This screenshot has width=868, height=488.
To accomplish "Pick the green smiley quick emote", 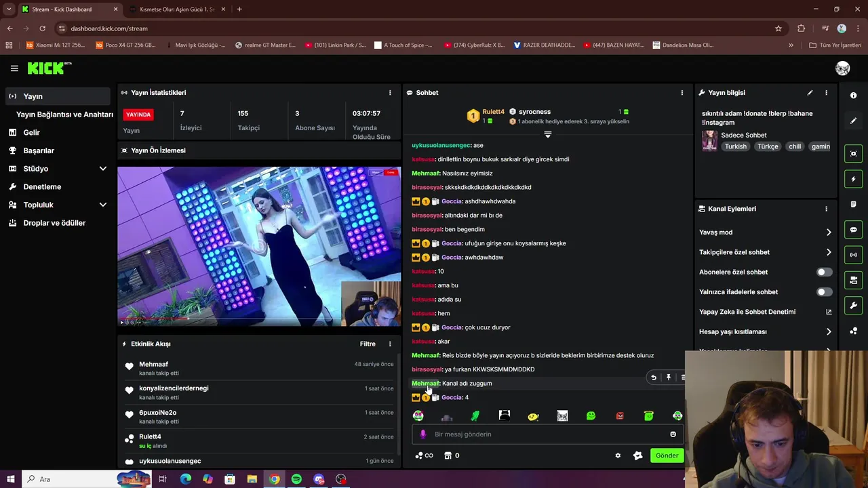I will click(x=591, y=415).
